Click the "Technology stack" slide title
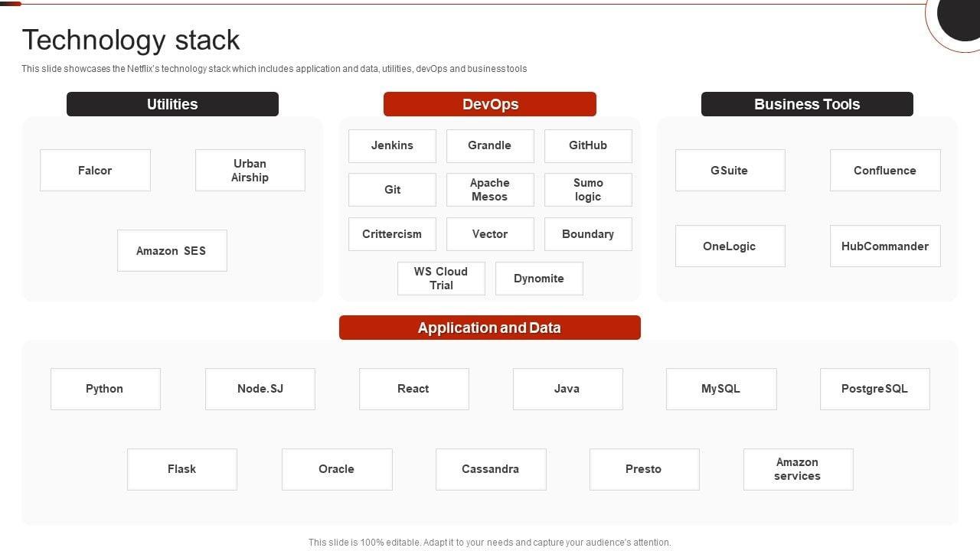Image resolution: width=980 pixels, height=551 pixels. (x=131, y=40)
